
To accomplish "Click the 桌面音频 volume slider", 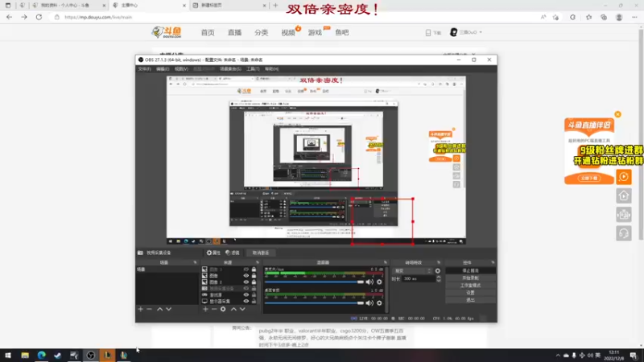I will tap(314, 303).
